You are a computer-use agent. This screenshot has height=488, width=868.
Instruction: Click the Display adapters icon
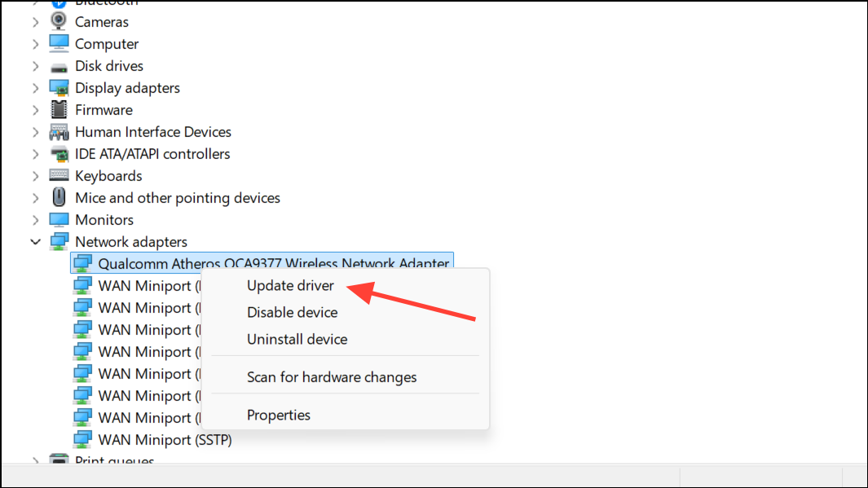(59, 88)
